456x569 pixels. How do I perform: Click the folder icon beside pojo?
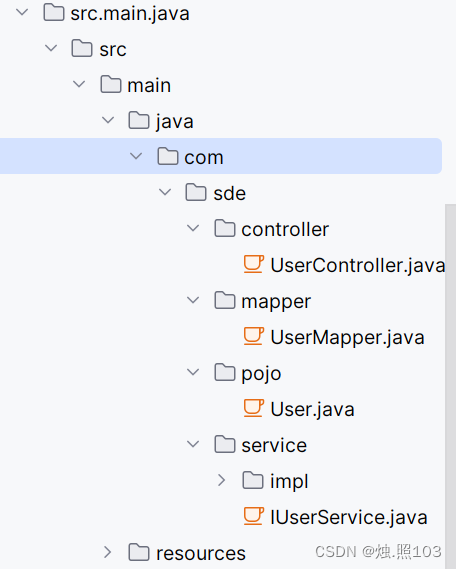coord(225,372)
